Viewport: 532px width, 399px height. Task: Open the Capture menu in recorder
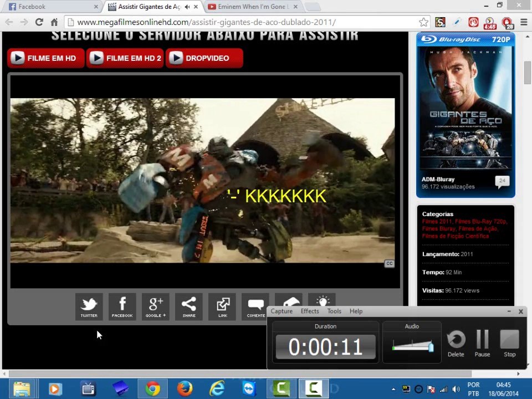282,311
